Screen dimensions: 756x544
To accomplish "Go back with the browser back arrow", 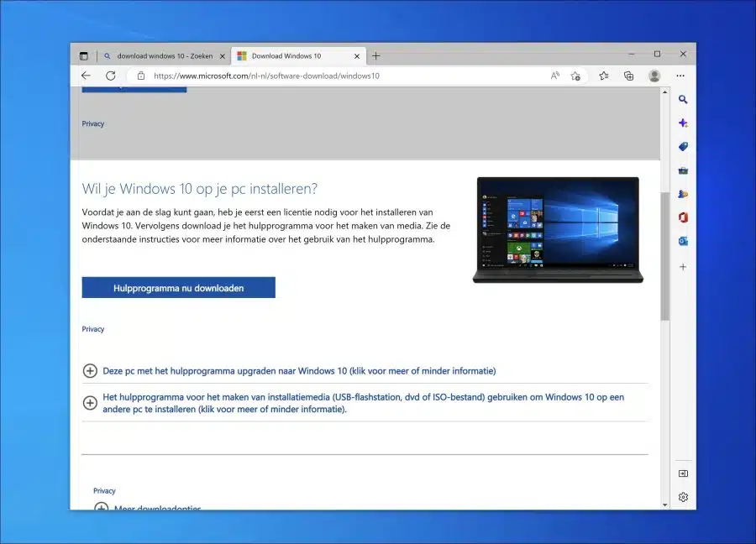I will [86, 76].
